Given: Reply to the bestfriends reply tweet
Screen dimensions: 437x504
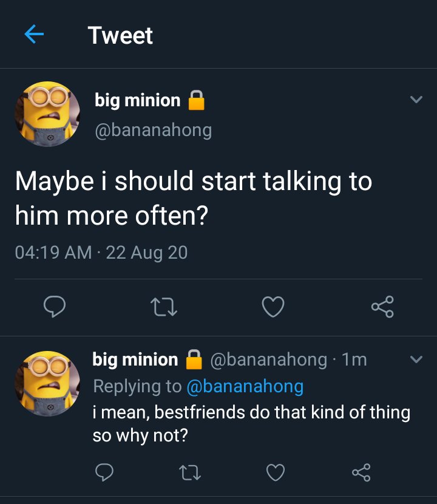Looking at the screenshot, I should click(x=104, y=472).
